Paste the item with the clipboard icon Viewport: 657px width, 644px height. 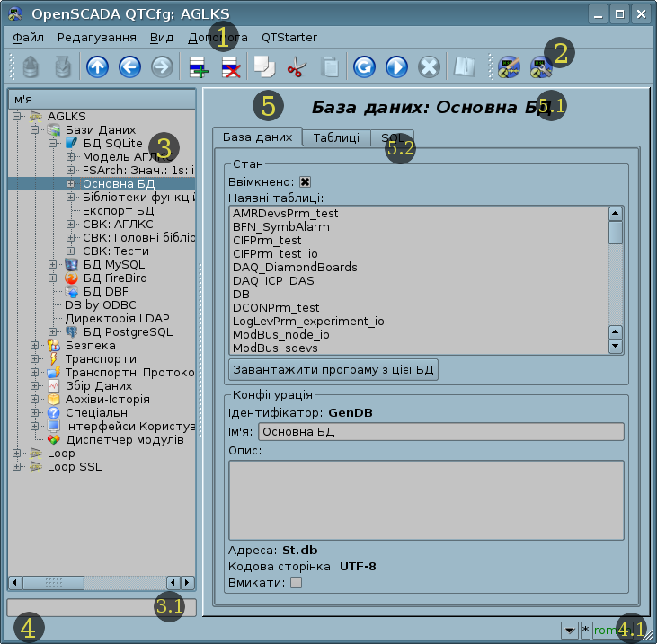(x=330, y=67)
